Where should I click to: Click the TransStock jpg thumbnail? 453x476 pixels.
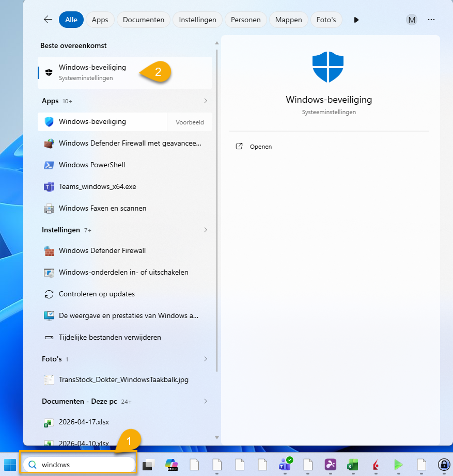coord(49,380)
